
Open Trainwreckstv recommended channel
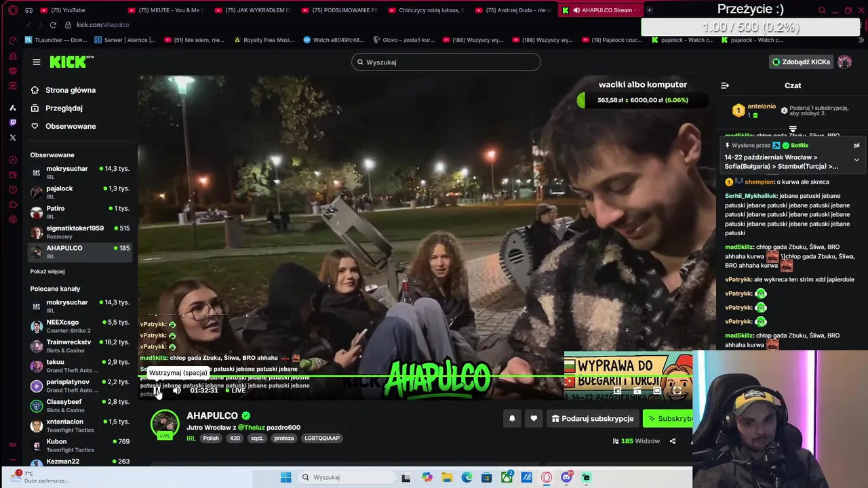click(80, 346)
